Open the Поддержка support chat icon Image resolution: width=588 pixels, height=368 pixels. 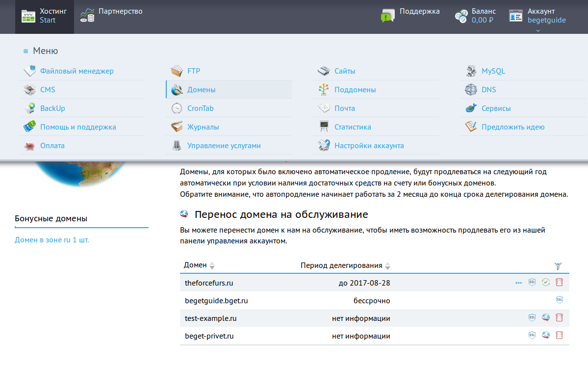(387, 16)
